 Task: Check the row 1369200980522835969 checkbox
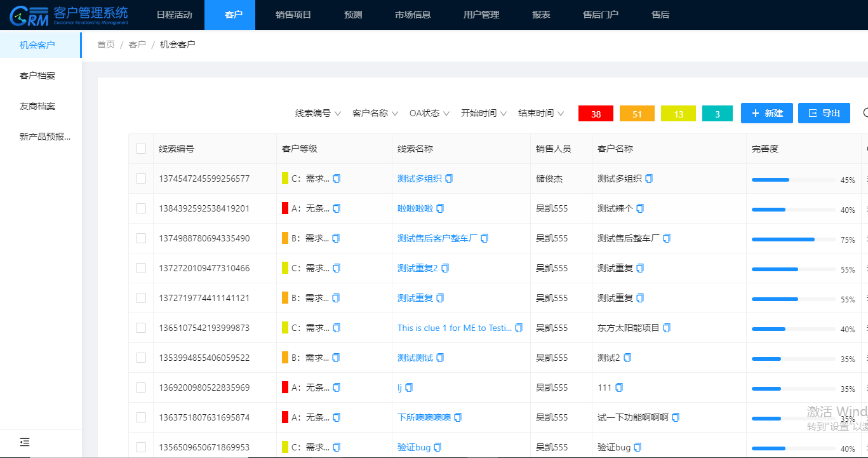coord(141,387)
